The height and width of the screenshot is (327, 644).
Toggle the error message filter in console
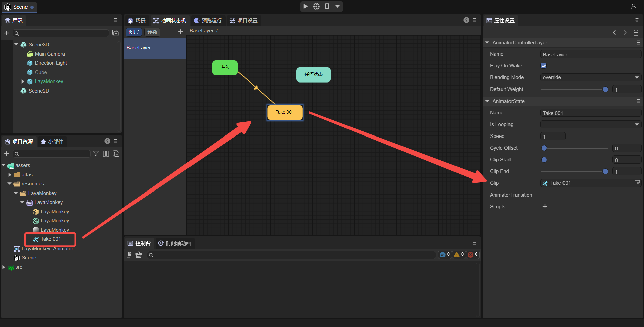click(x=473, y=255)
